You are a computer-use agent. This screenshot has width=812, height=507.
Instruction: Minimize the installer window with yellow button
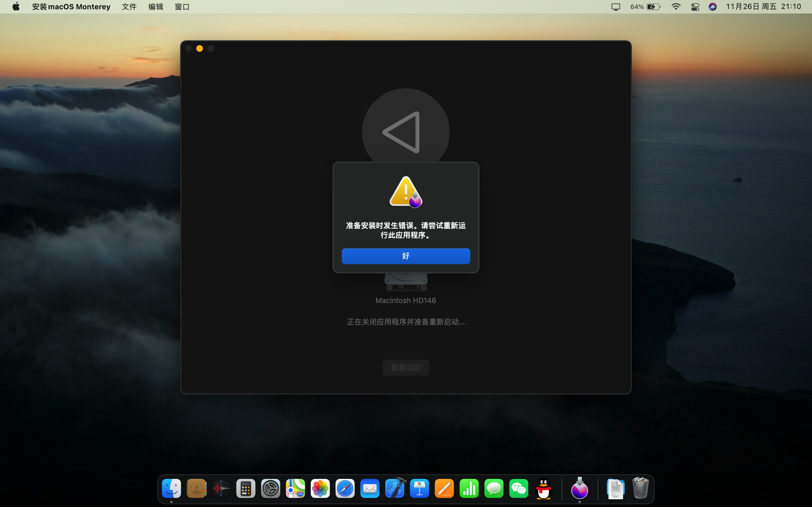[200, 49]
